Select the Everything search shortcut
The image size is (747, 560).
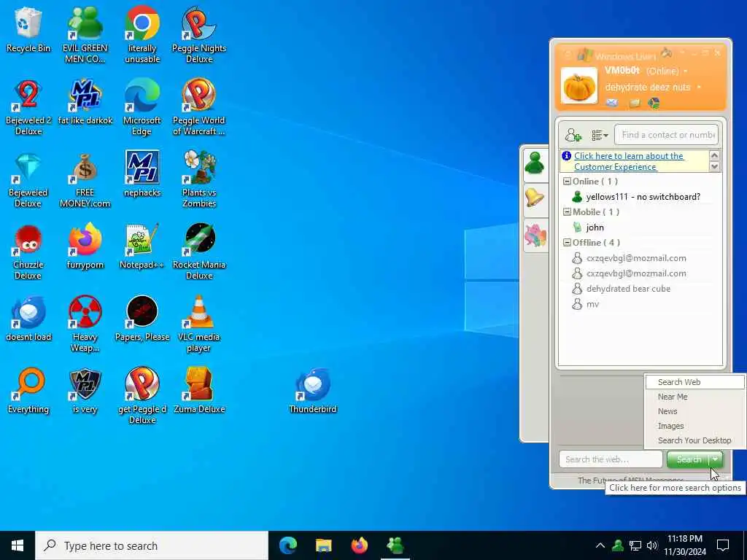coord(28,392)
